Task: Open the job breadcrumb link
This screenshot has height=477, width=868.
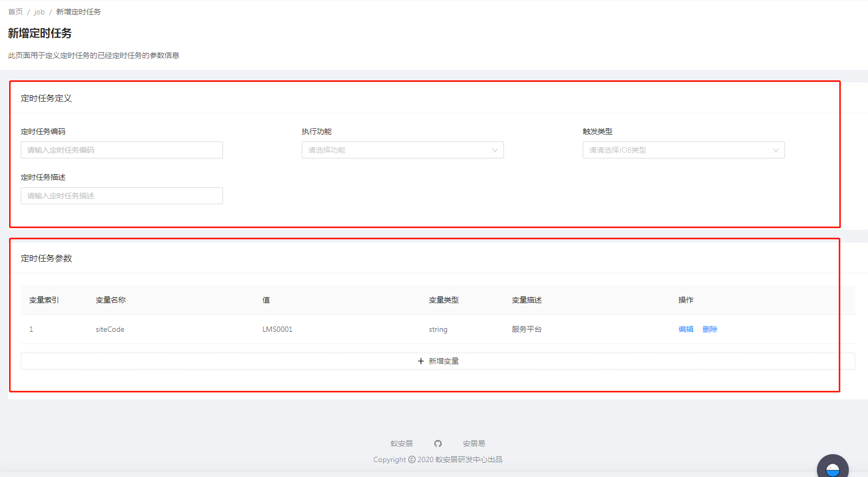Action: 39,12
